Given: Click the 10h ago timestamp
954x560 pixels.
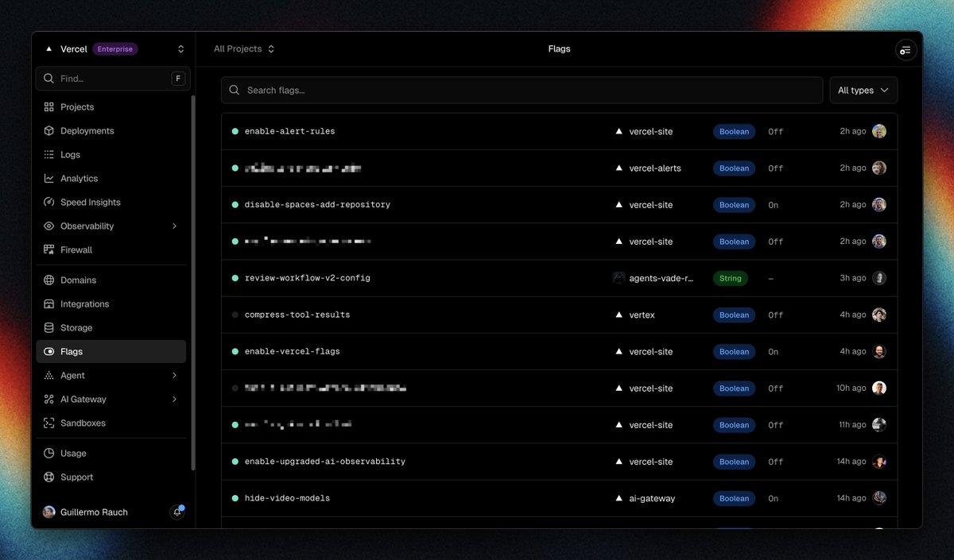Looking at the screenshot, I should tap(851, 388).
